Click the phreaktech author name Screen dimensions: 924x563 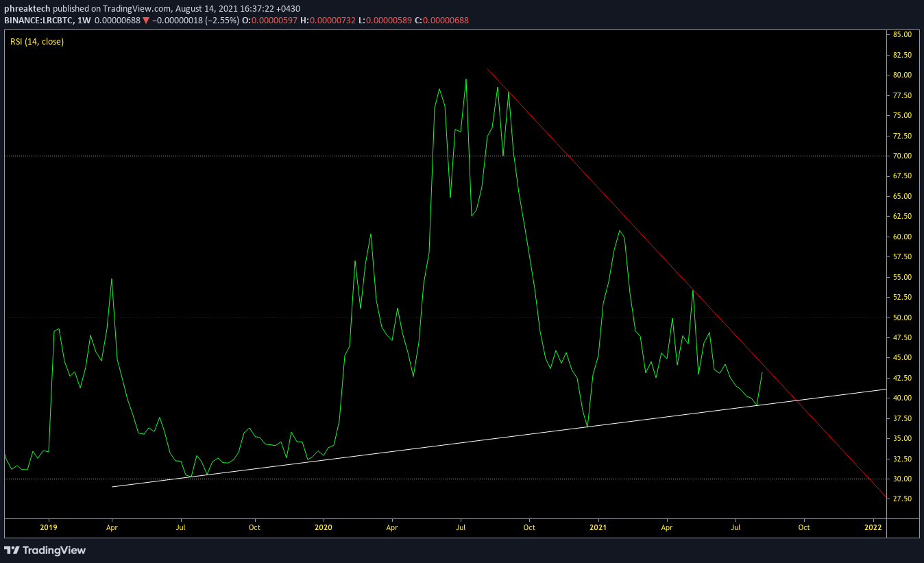(x=27, y=9)
